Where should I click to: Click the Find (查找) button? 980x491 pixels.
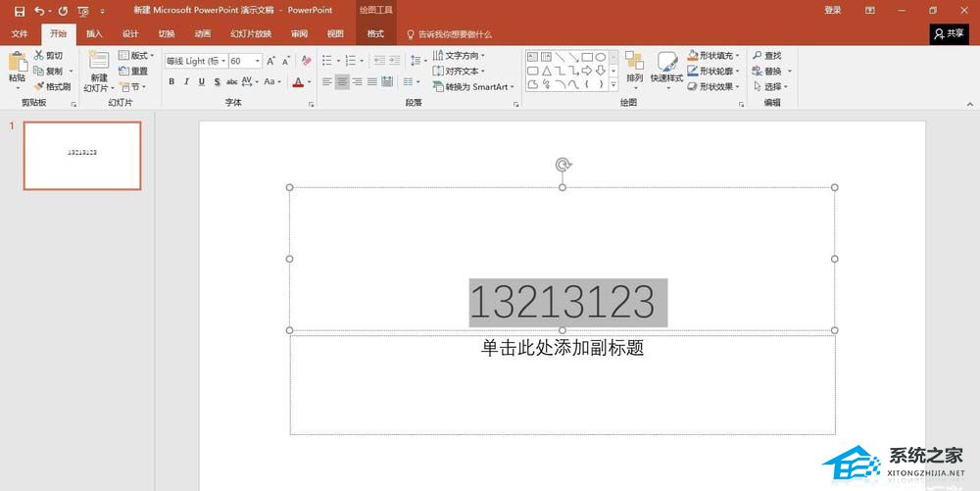click(x=767, y=56)
